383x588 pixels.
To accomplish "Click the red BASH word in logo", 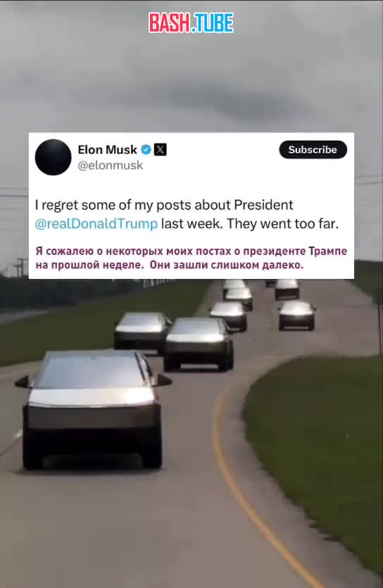I will pyautogui.click(x=169, y=23).
